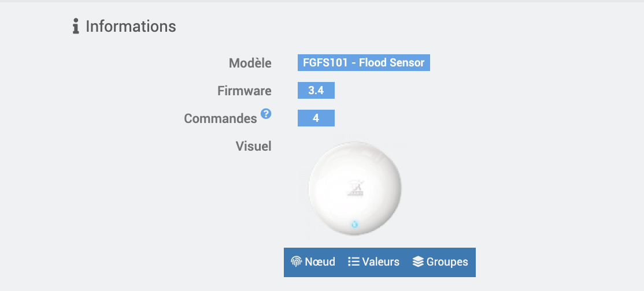Image resolution: width=644 pixels, height=291 pixels.
Task: Click the commands count badge showing 4
Action: click(x=316, y=118)
